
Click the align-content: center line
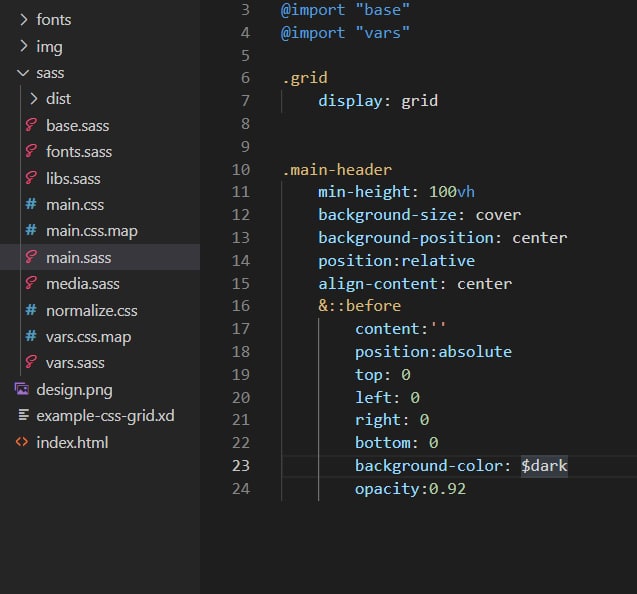pos(415,284)
